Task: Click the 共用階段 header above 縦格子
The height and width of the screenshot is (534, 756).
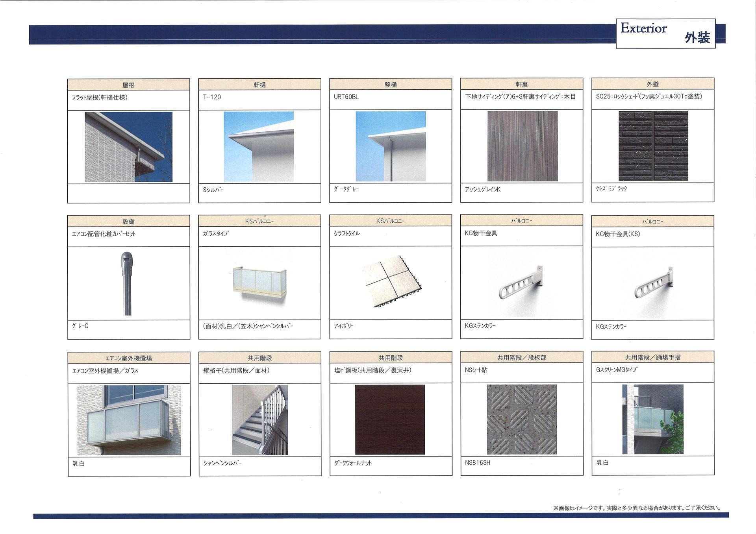Action: click(260, 358)
